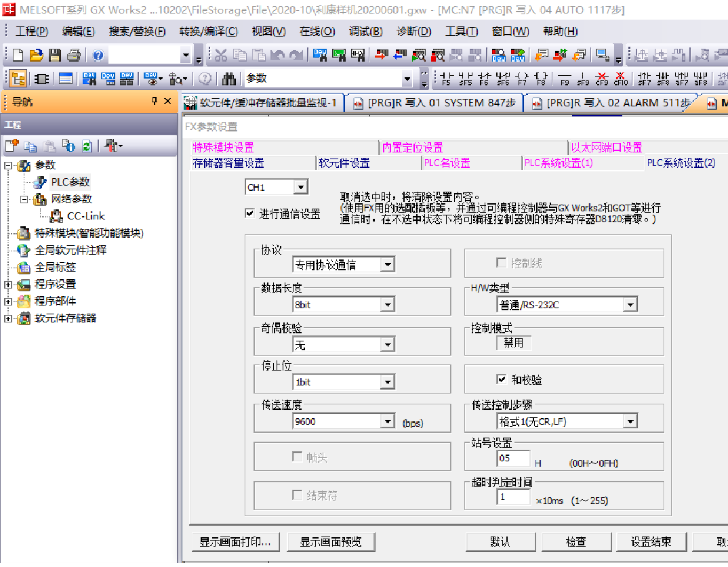Viewport: 728px width, 567px height.
Task: Click the Print icon in toolbar
Action: tap(73, 56)
